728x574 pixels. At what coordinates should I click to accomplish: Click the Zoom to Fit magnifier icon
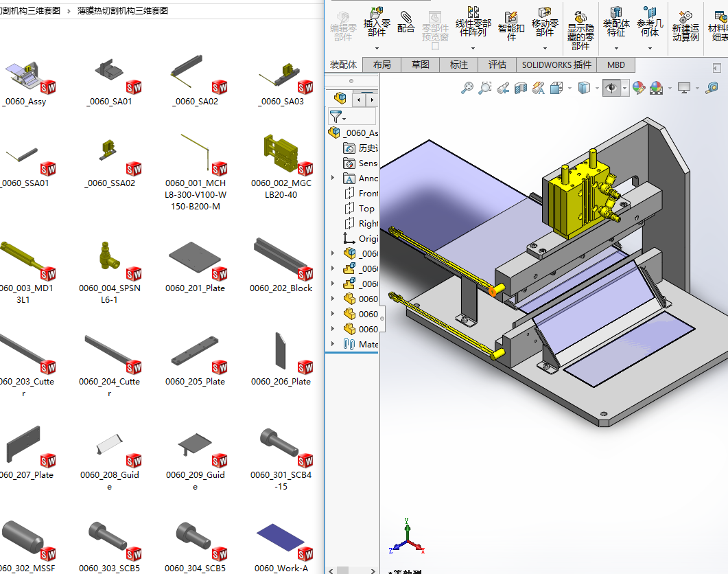point(467,87)
